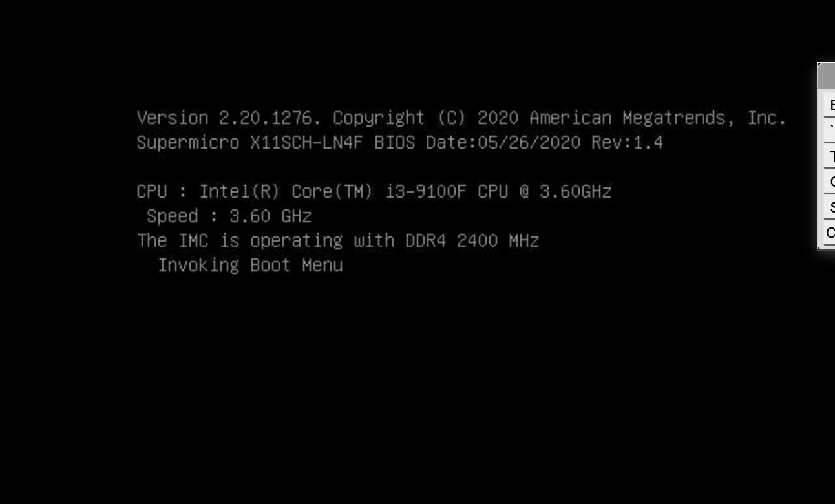This screenshot has width=835, height=504.
Task: Click the 'The IMC is operating' text
Action: click(240, 240)
